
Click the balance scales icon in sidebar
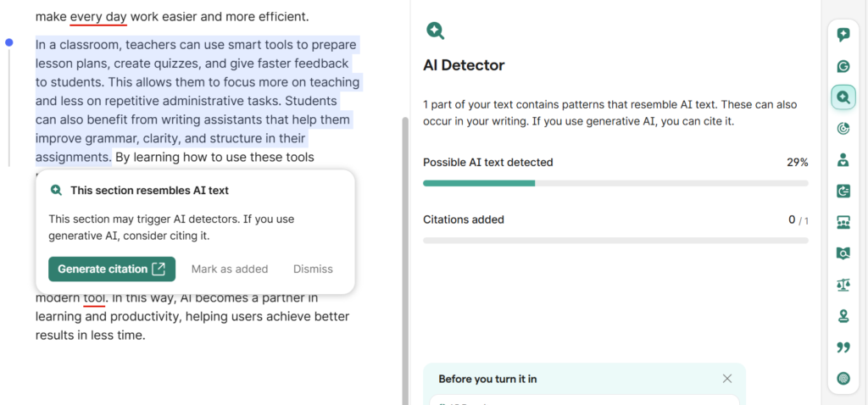point(843,285)
